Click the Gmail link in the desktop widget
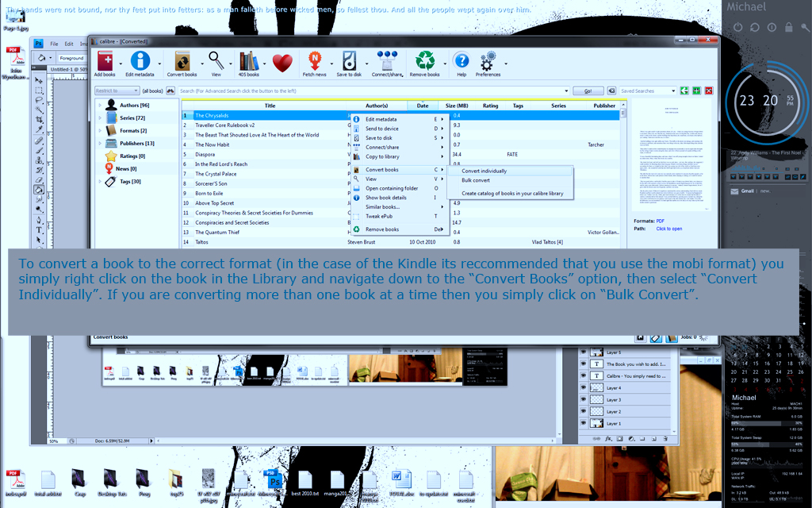The image size is (812, 508). point(747,191)
